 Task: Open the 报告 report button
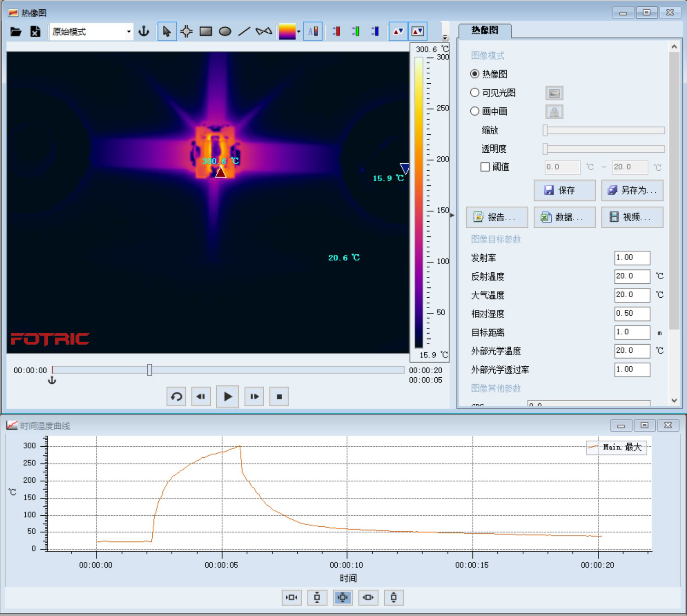click(x=497, y=217)
